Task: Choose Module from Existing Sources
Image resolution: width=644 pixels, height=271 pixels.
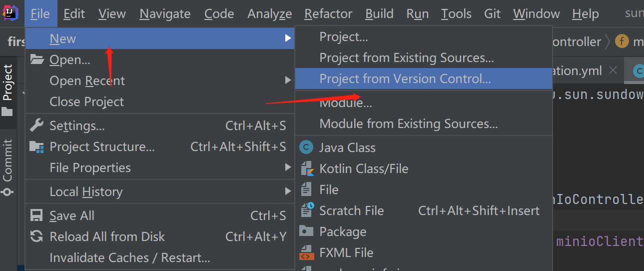Action: pos(408,123)
